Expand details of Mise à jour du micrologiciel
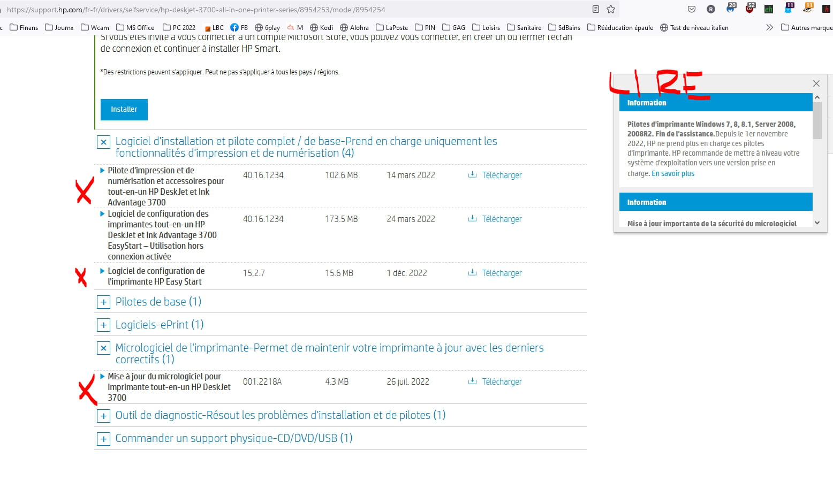This screenshot has width=833, height=504. point(102,376)
